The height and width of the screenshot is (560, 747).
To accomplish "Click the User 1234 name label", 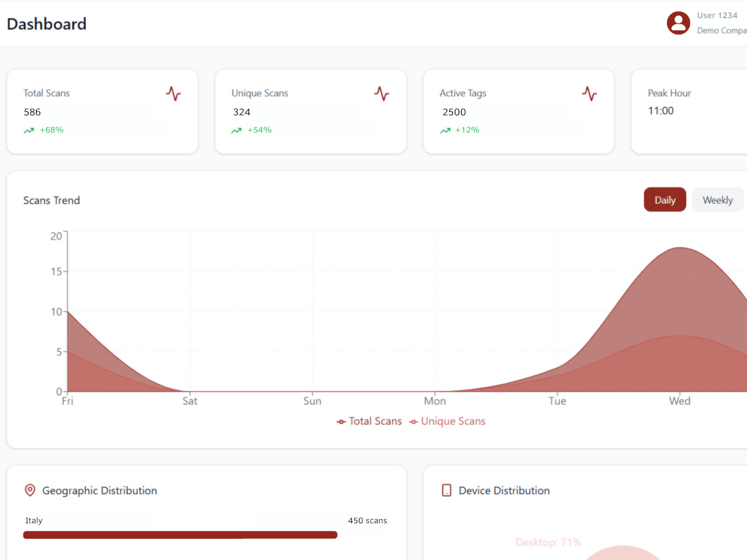I will tap(717, 15).
